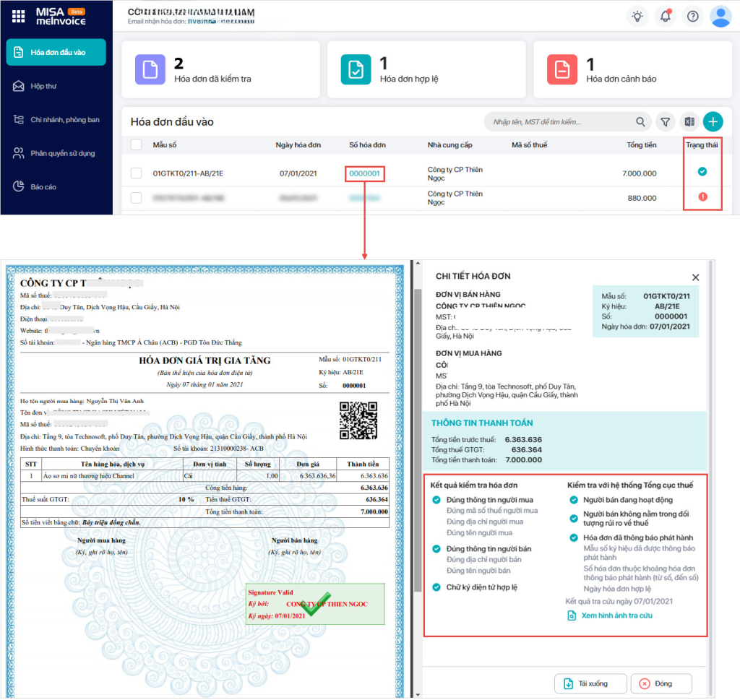Click the Hóa đơn đã kiểm tra card icon
740x700 pixels.
click(x=150, y=69)
